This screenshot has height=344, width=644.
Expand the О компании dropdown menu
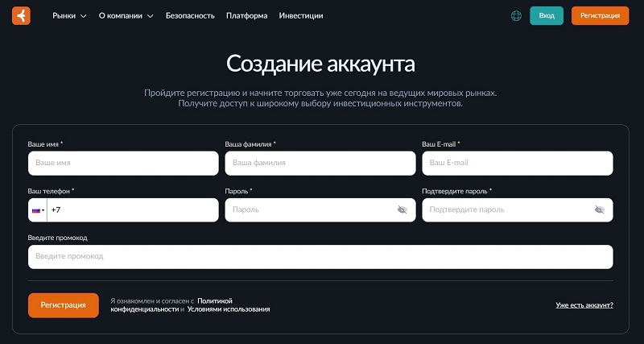pyautogui.click(x=126, y=15)
